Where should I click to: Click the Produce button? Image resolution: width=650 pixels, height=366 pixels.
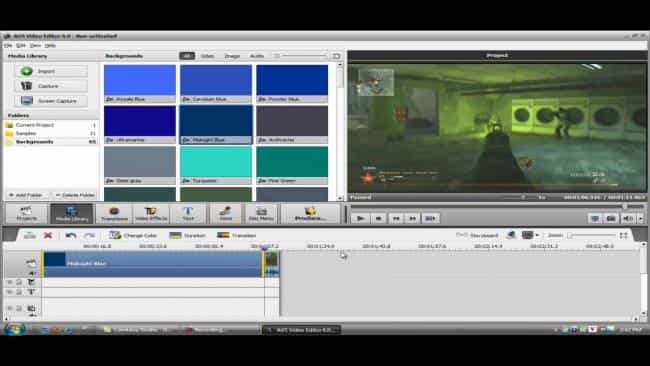pos(309,214)
